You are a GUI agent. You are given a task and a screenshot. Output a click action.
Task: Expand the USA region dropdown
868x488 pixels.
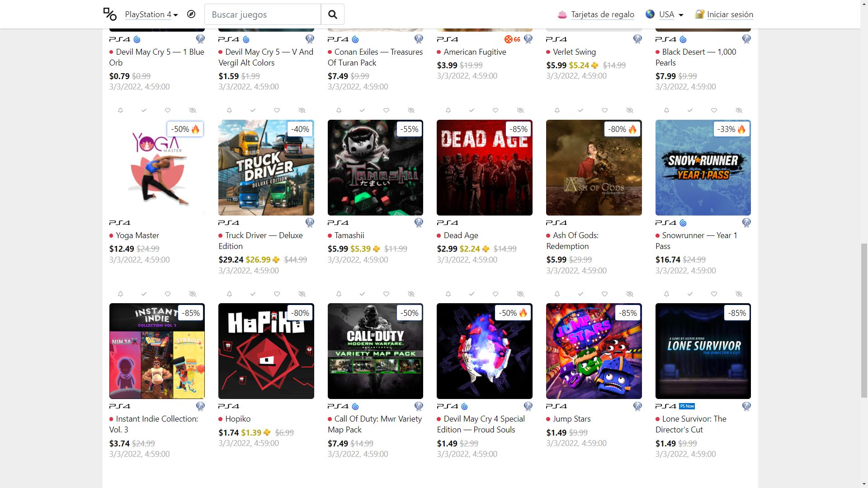[664, 14]
